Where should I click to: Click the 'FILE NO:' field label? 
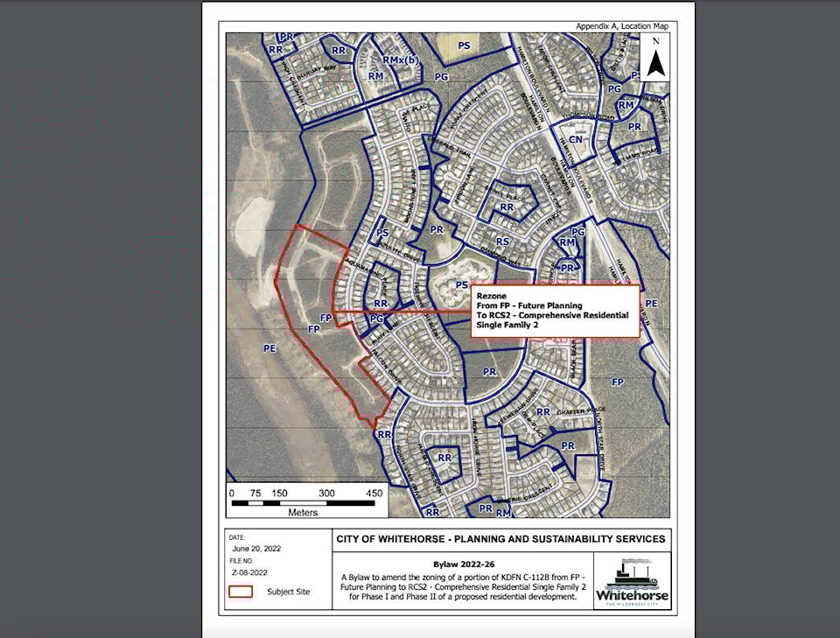click(x=241, y=561)
